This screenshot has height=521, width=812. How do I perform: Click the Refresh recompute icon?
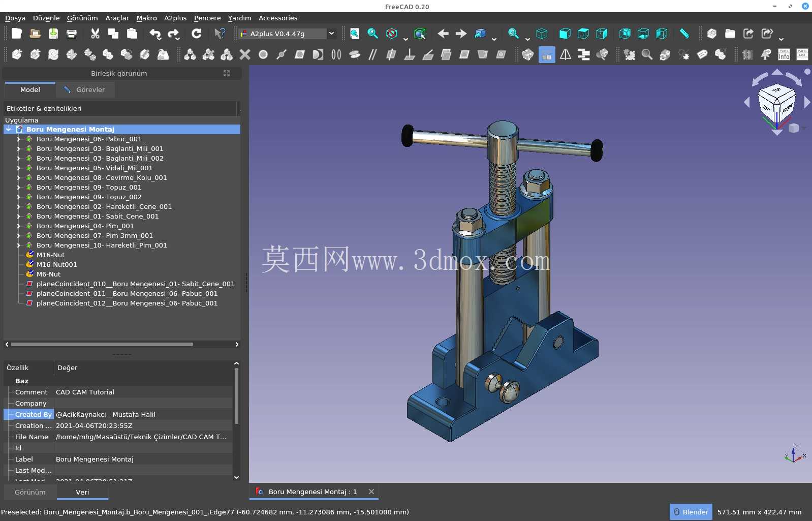pyautogui.click(x=197, y=34)
